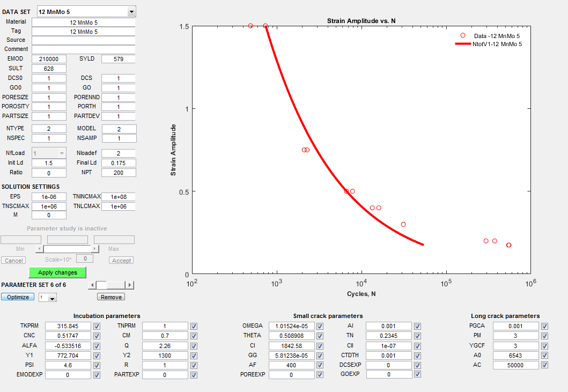Disable the CTDTH checkbox
The image size is (568, 392).
tap(417, 356)
